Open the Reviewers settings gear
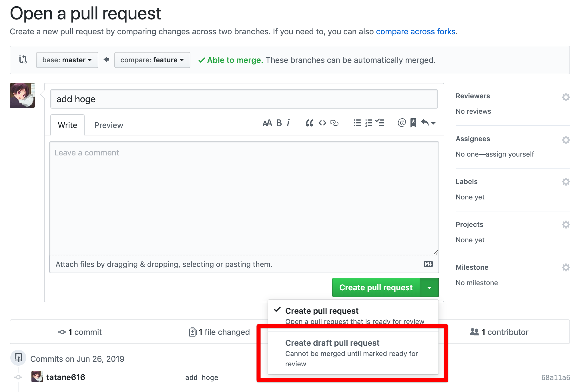 [x=566, y=97]
